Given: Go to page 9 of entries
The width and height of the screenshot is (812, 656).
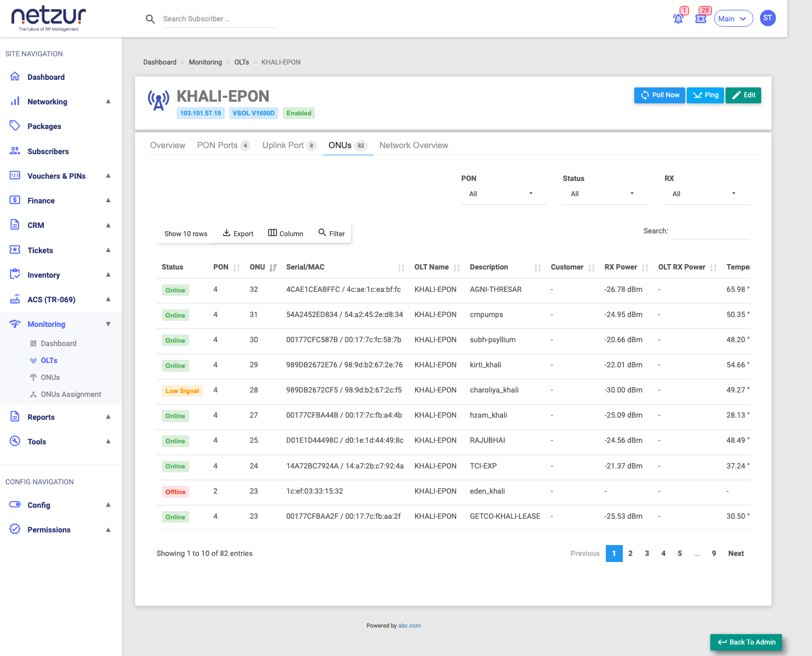Looking at the screenshot, I should [714, 553].
